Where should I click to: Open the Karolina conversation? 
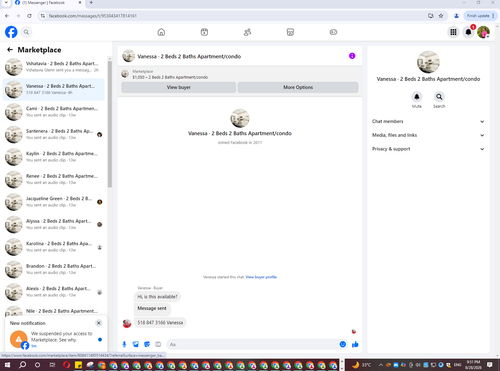click(54, 247)
